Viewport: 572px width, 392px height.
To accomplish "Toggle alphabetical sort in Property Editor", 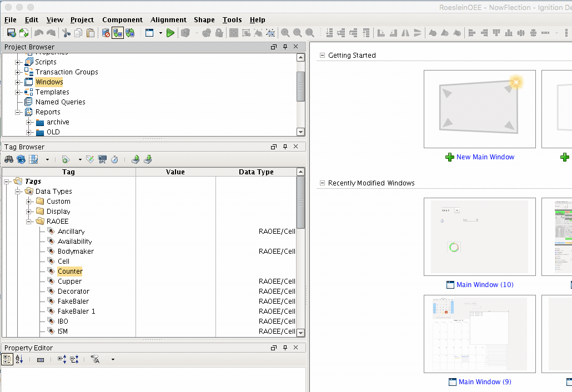I will (x=19, y=360).
